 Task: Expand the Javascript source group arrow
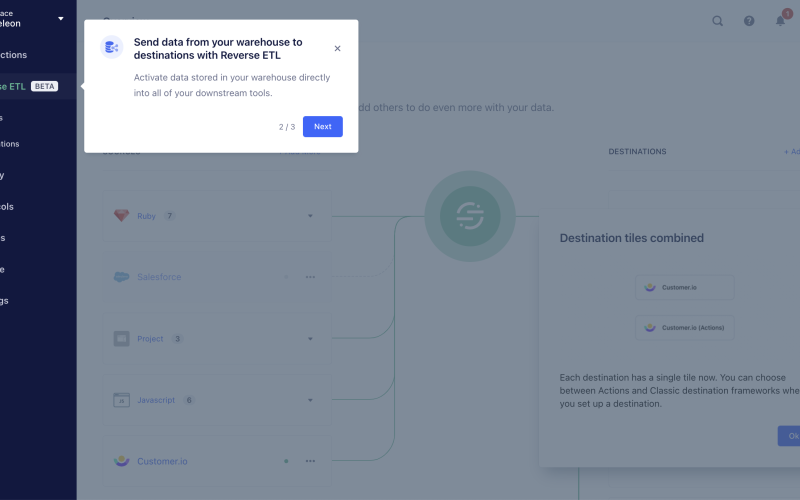click(x=310, y=400)
